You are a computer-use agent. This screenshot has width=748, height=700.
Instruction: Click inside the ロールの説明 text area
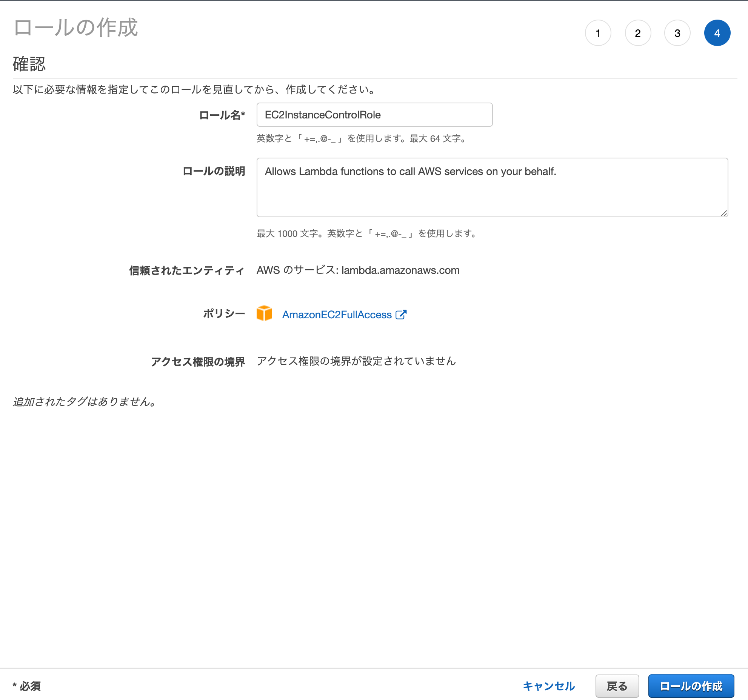click(492, 187)
